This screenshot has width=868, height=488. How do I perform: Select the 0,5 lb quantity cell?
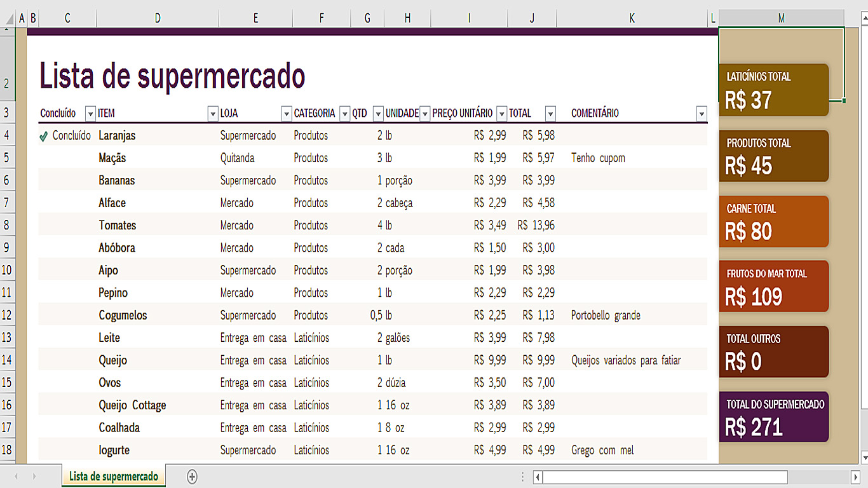[x=368, y=316]
